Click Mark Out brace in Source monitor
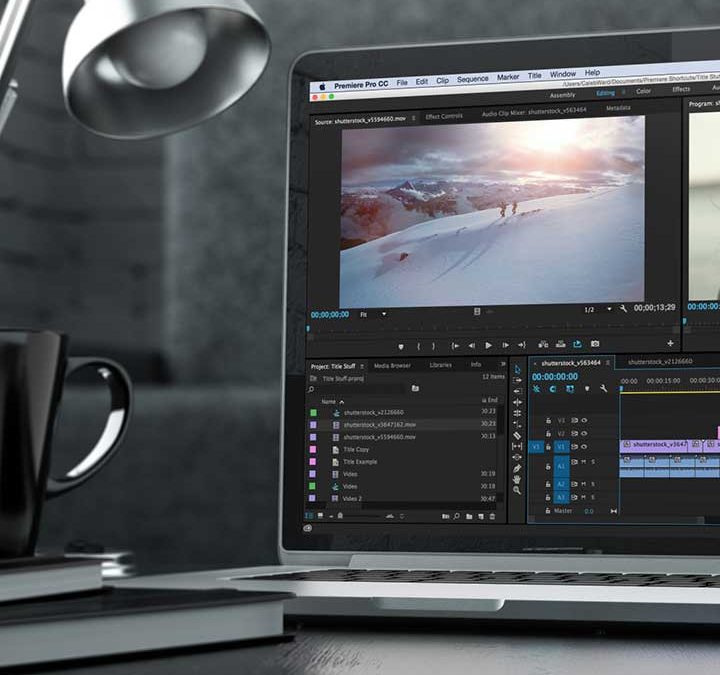Image resolution: width=720 pixels, height=675 pixels. [x=433, y=346]
